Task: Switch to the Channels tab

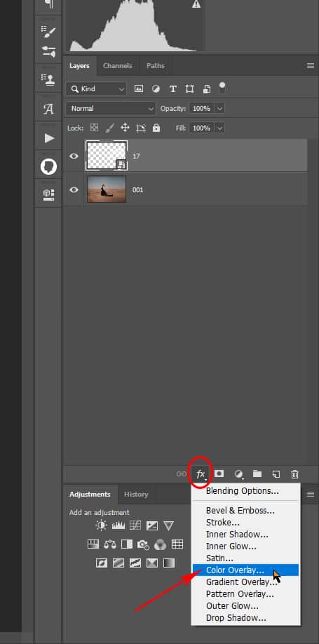Action: tap(117, 66)
